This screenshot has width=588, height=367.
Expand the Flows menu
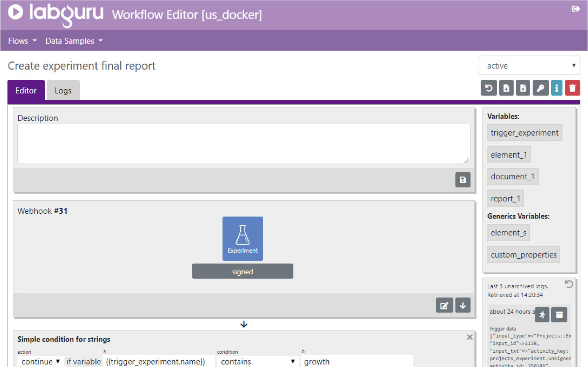[x=22, y=41]
